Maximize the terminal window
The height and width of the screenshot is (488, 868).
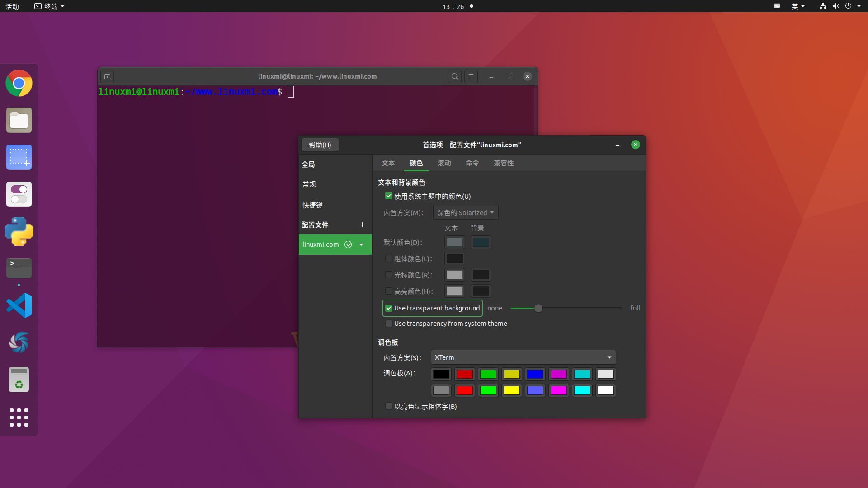pyautogui.click(x=509, y=76)
